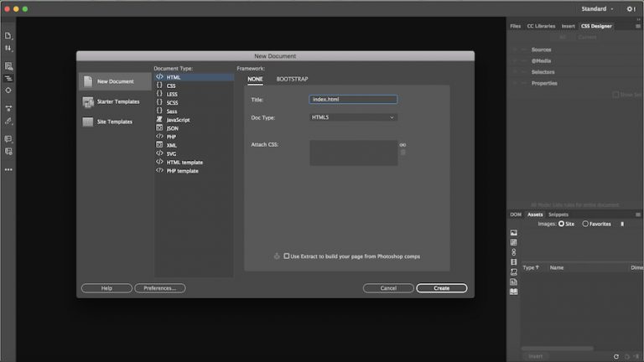
Task: Show Library book category in Assets
Action: [514, 292]
